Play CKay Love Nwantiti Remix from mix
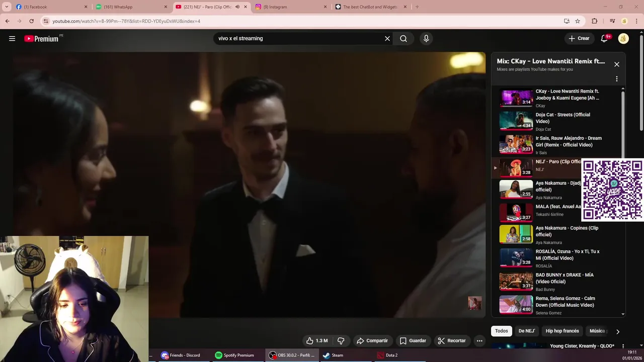This screenshot has height=362, width=644. (x=558, y=98)
